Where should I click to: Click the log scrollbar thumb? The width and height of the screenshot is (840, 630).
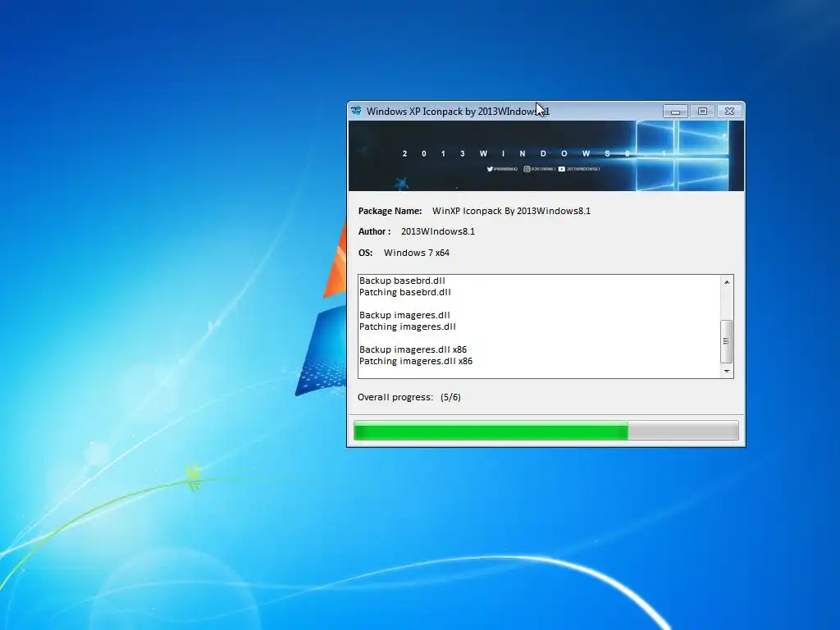727,341
